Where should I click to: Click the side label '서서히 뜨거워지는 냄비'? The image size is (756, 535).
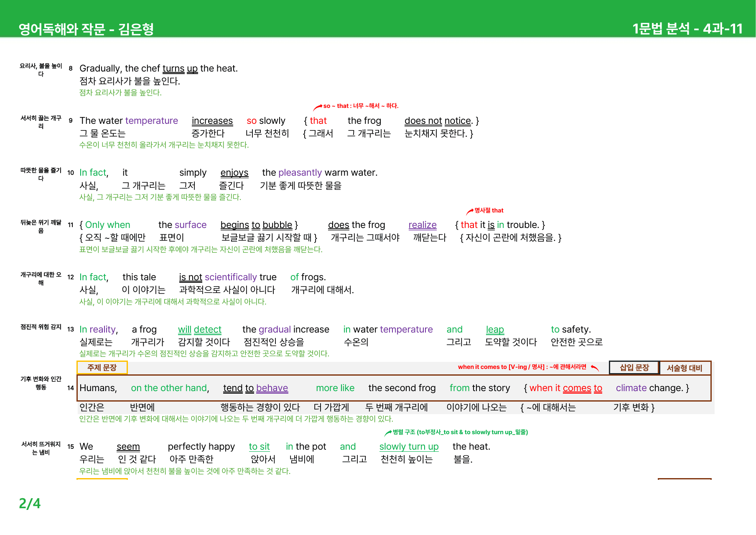[41, 448]
